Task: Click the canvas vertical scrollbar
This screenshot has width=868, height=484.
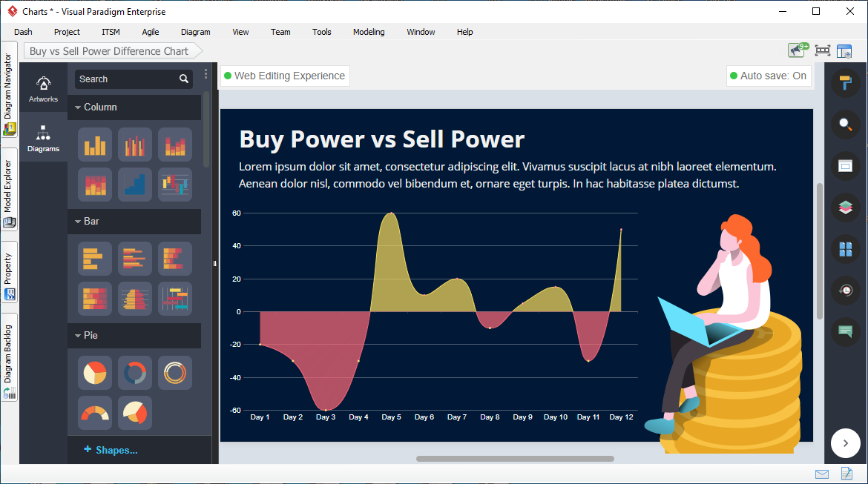Action: 819,251
